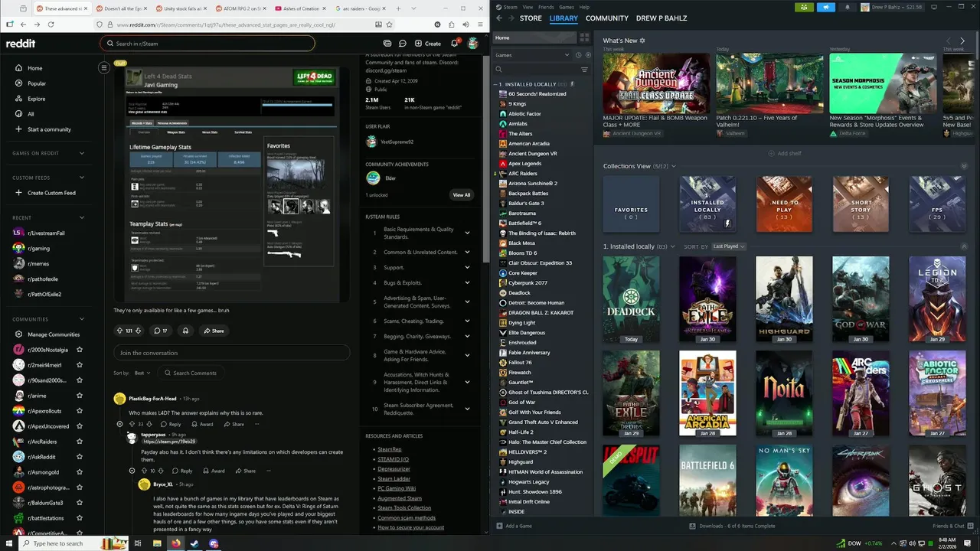Collapse tapperyaus reply thread
Viewport: 980px width, 551px height.
coord(132,471)
